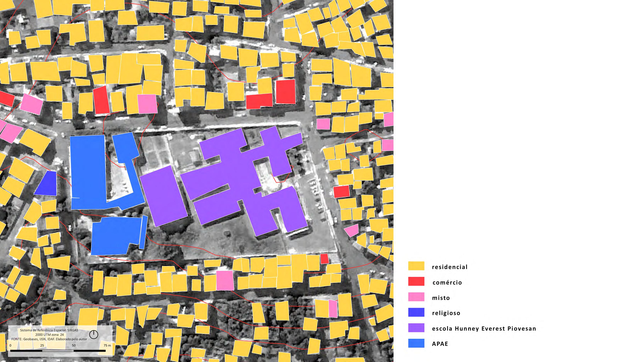Click the red comércio legend swatch
The width and height of the screenshot is (644, 362).
pyautogui.click(x=416, y=281)
